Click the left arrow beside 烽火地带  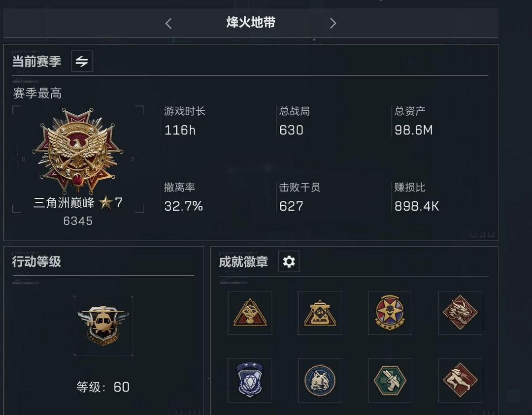(168, 24)
